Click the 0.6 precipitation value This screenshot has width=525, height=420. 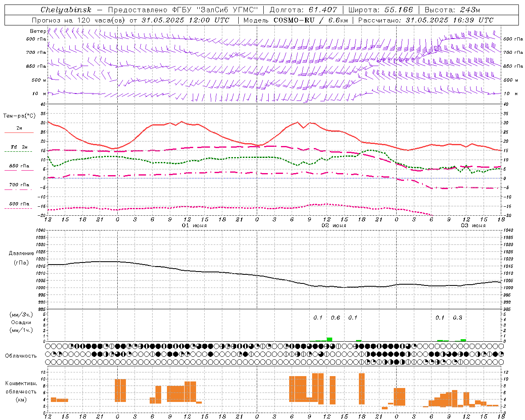[x=335, y=317]
